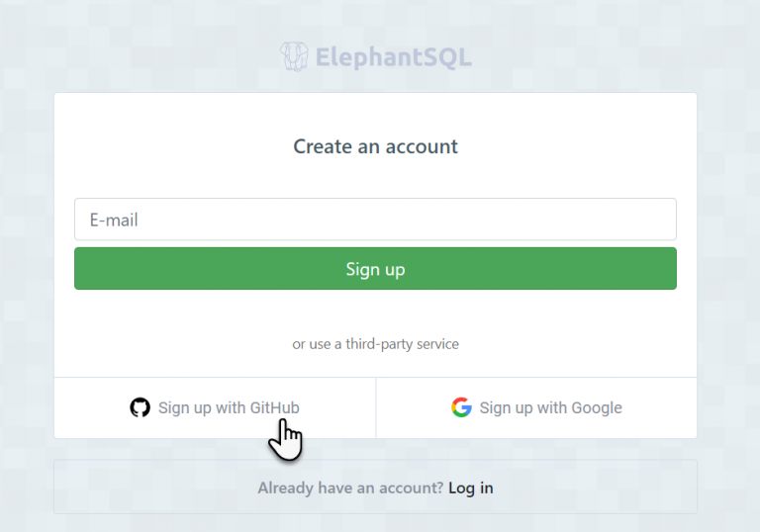Click empty space right of the Google label
This screenshot has width=760, height=532.
coord(663,407)
